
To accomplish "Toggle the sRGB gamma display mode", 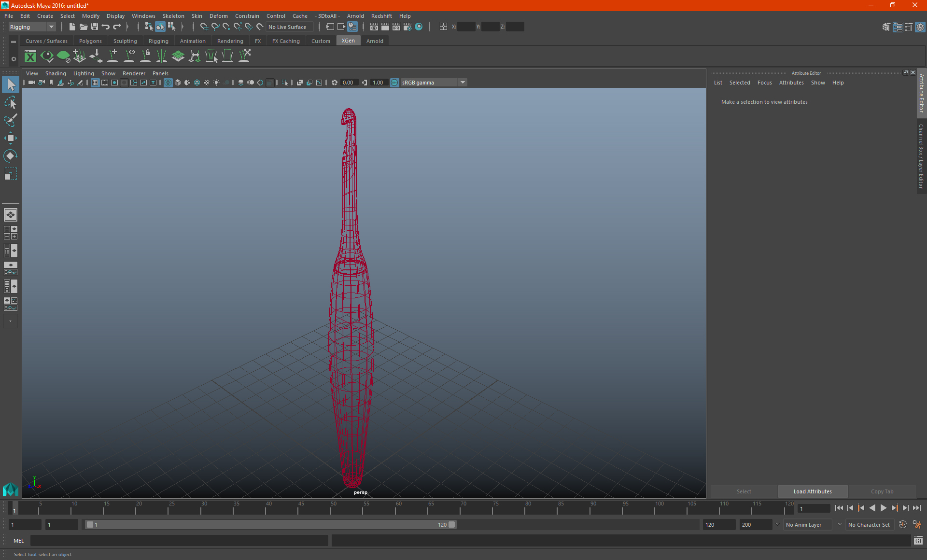I will pos(394,82).
